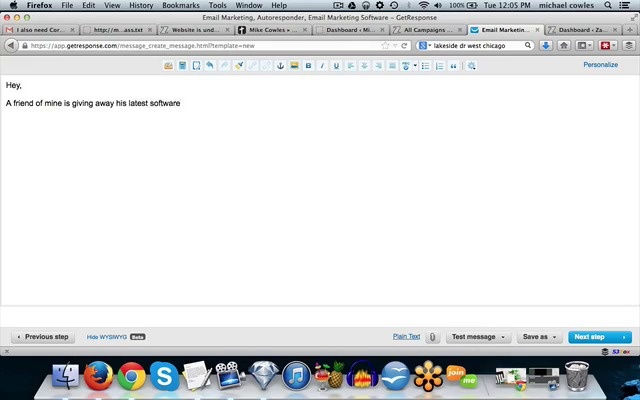Image resolution: width=640 pixels, height=400 pixels.
Task: Insert an anchor with the anchor icon
Action: click(280, 66)
